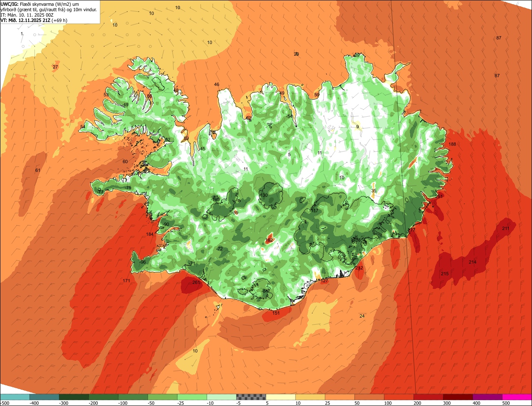Click the legend swatch between -400 and -300
Viewport: 532px width, 406px height.
pyautogui.click(x=44, y=397)
